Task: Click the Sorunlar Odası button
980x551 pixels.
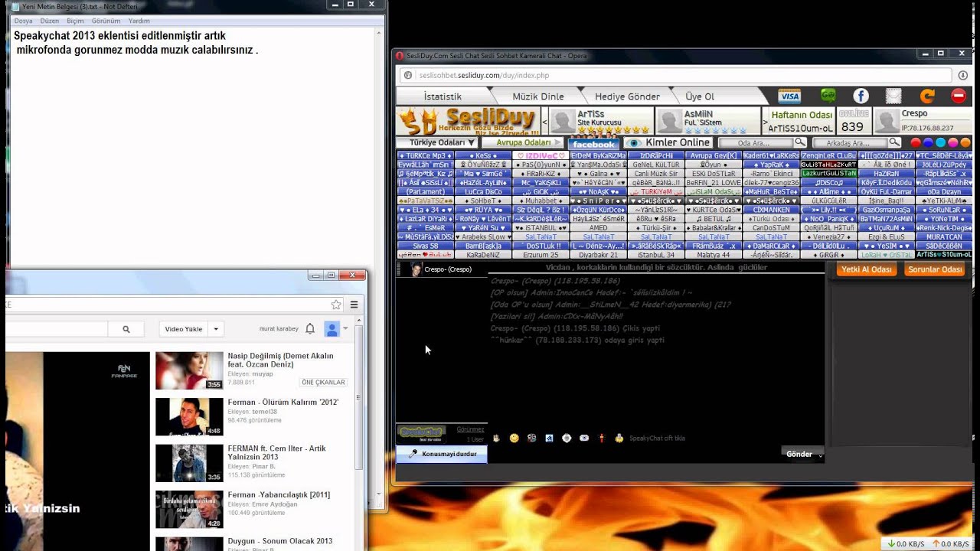Action: [935, 269]
